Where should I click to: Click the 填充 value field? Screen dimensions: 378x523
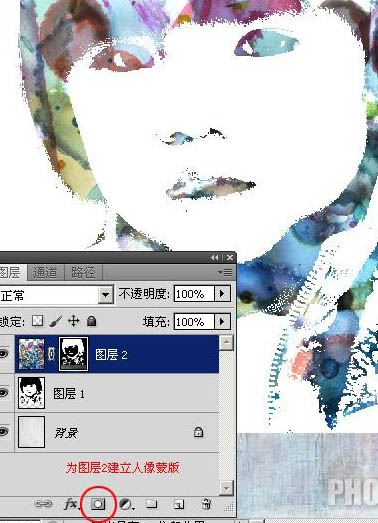click(x=194, y=322)
